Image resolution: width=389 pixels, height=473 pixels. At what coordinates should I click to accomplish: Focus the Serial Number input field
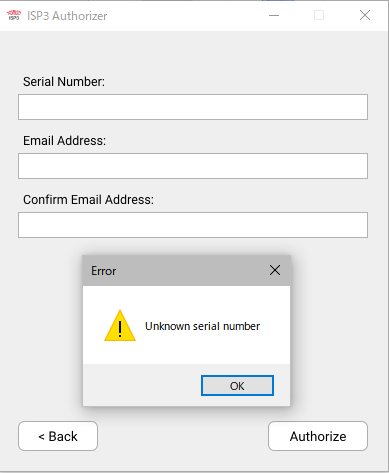coord(193,107)
